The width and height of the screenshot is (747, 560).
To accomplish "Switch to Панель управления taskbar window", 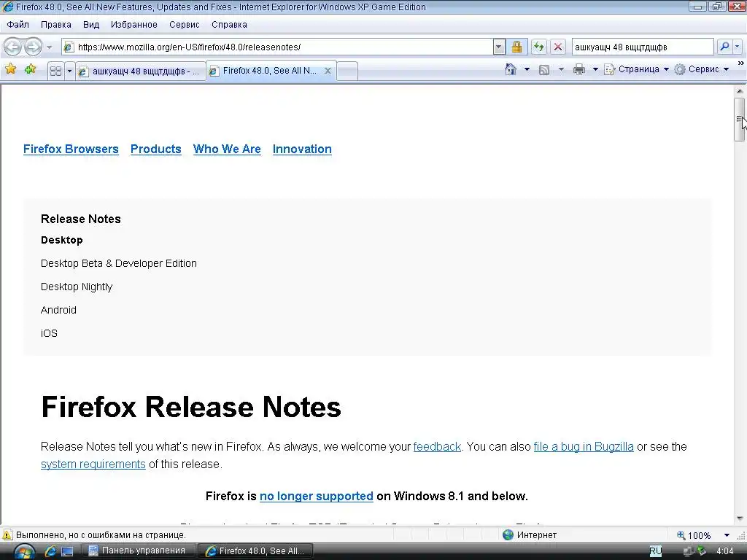I will [x=138, y=551].
